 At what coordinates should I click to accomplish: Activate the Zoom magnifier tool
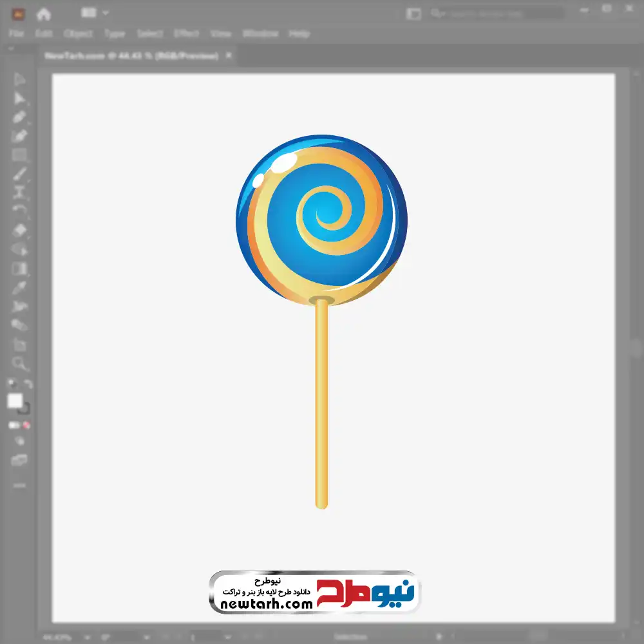click(x=20, y=364)
